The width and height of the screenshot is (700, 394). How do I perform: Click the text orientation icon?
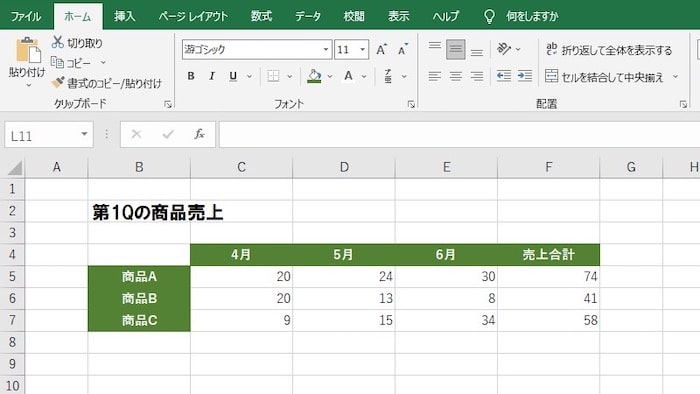(504, 49)
